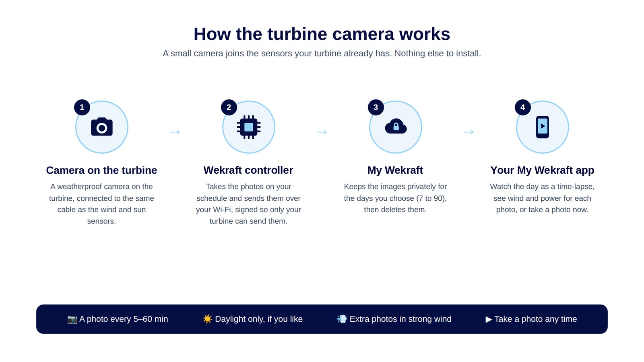Select the number 2 badge on controller circle
The height and width of the screenshot is (362, 644).
pos(229,107)
